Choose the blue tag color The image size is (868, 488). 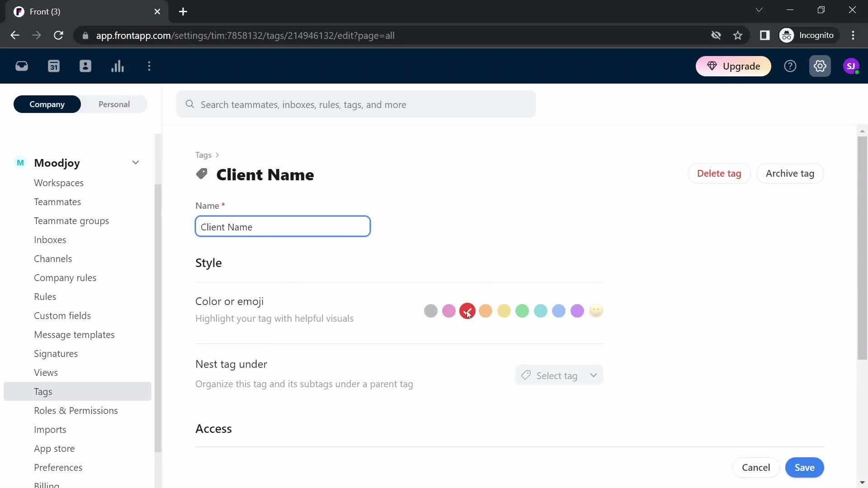[x=559, y=311]
